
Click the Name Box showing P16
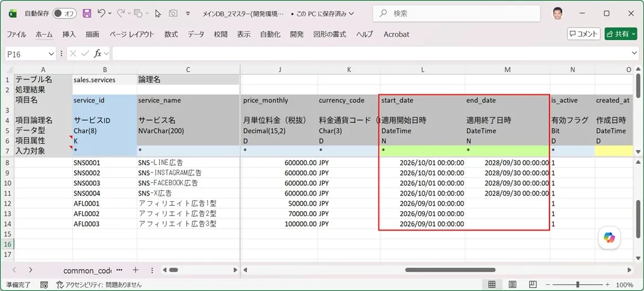coord(26,53)
